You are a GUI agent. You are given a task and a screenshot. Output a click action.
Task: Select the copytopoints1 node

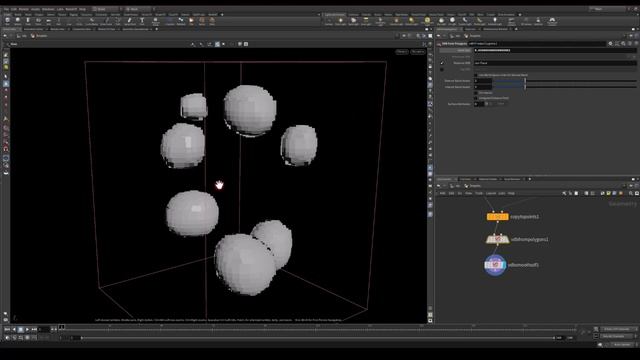pos(498,217)
